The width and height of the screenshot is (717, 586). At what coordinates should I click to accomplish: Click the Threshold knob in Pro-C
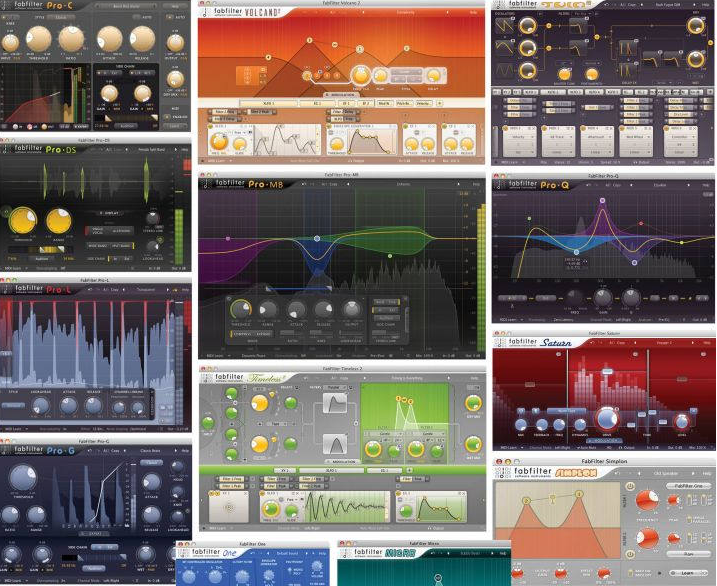tap(39, 38)
